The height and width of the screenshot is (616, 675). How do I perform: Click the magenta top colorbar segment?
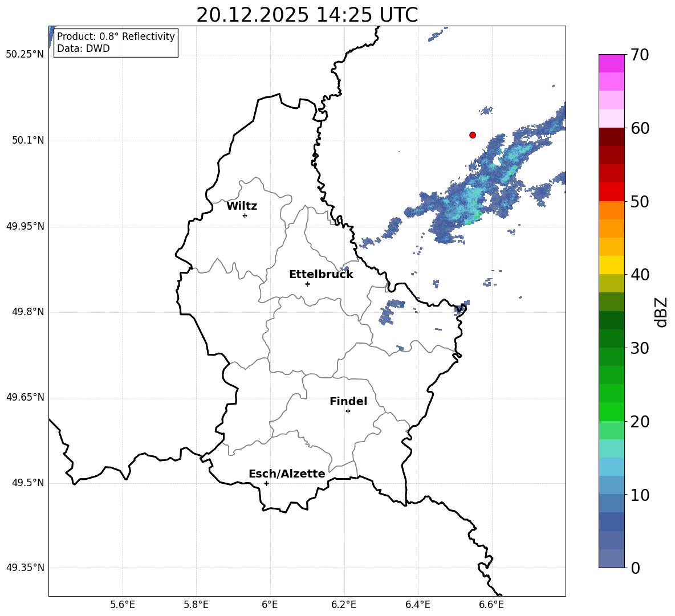click(612, 63)
